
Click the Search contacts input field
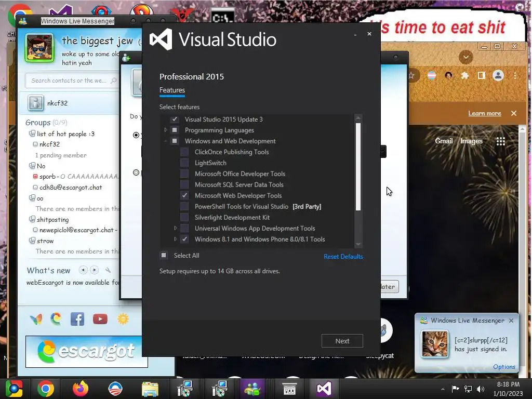72,81
